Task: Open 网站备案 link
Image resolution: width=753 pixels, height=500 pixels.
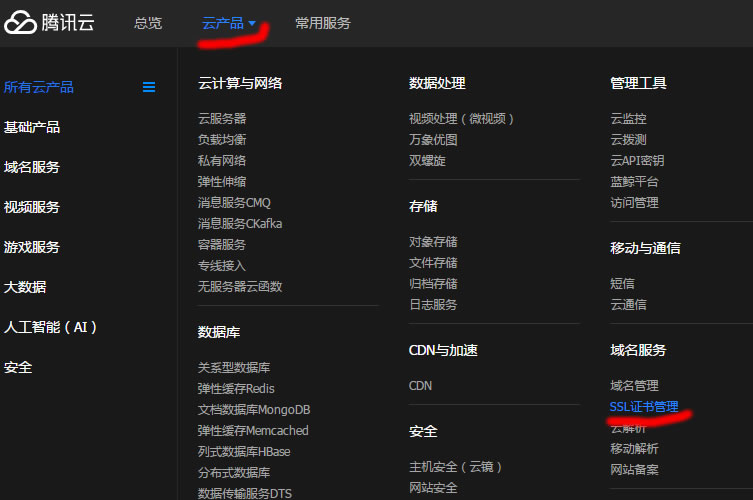Action: [x=634, y=470]
